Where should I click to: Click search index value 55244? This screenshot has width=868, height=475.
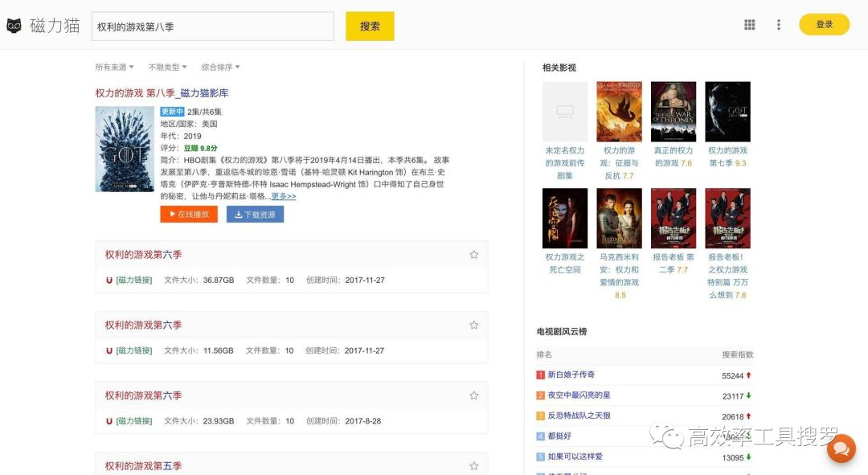coord(732,376)
